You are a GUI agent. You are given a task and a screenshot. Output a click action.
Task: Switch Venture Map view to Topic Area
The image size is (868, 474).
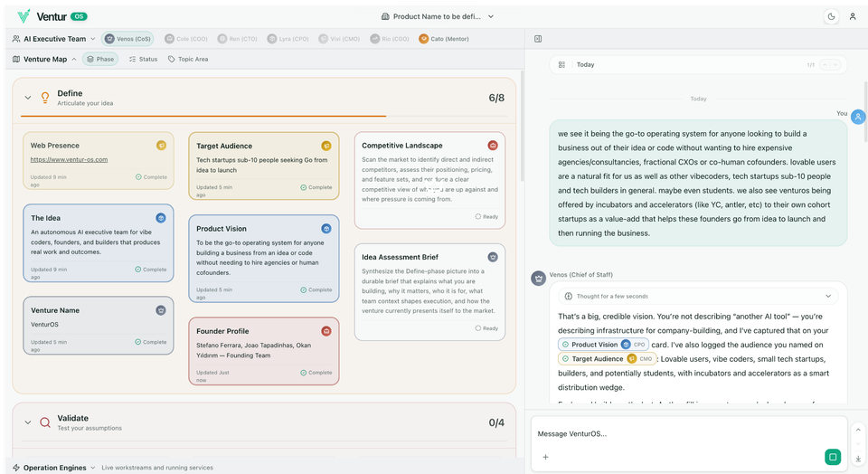point(188,60)
